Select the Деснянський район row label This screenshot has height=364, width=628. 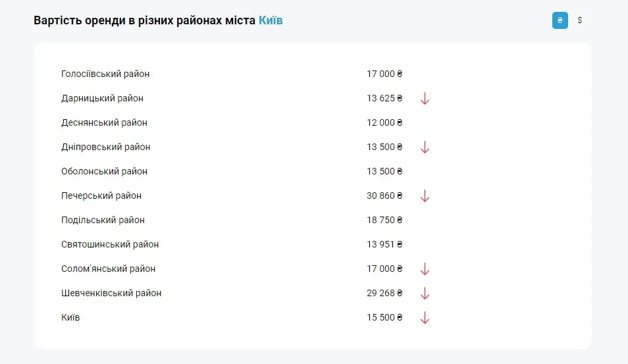[x=104, y=123]
